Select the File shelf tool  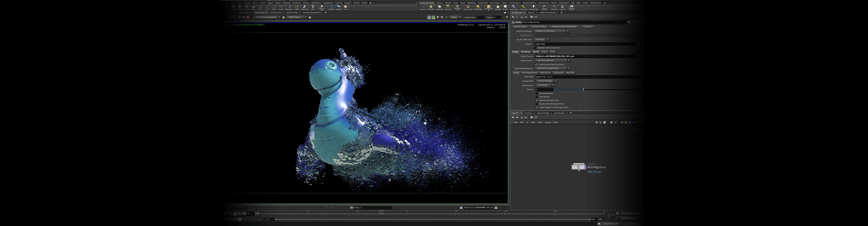[345, 7]
